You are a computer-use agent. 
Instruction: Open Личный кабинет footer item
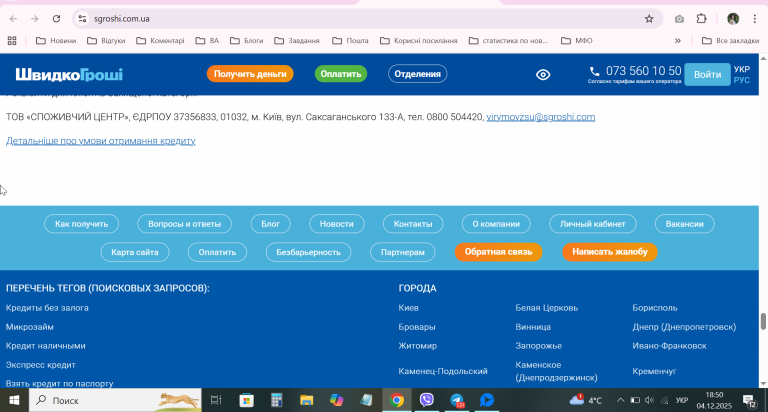click(593, 224)
